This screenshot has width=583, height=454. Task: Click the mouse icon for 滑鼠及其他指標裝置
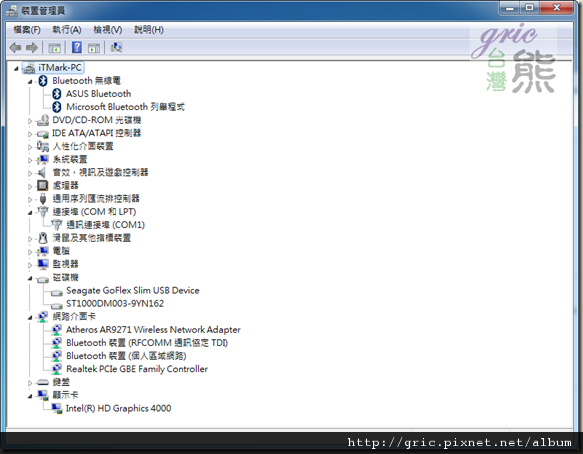[x=43, y=238]
